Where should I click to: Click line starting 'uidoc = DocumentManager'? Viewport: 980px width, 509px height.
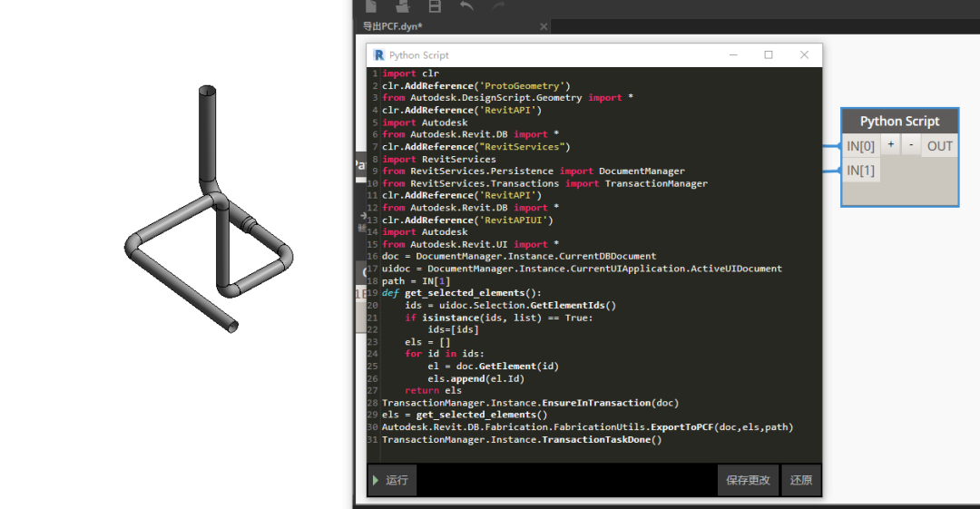point(582,269)
